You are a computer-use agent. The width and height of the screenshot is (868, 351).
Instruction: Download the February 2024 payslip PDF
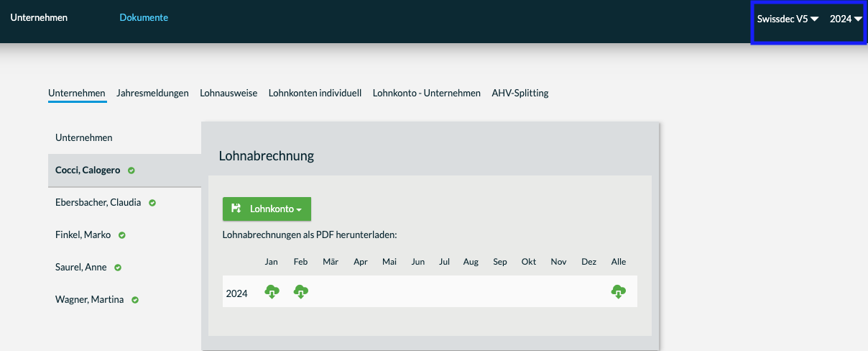301,292
